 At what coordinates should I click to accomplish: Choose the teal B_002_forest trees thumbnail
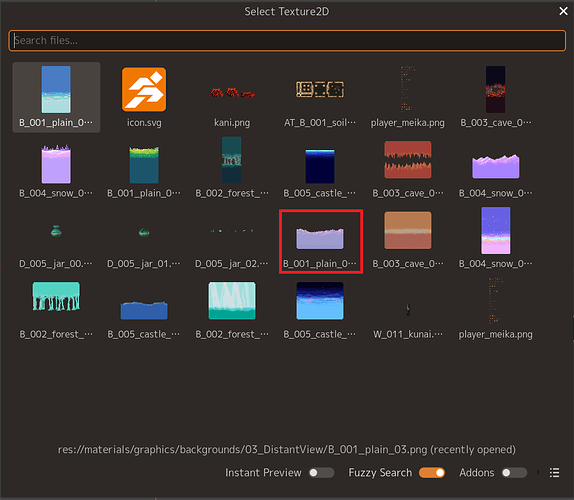[56, 309]
